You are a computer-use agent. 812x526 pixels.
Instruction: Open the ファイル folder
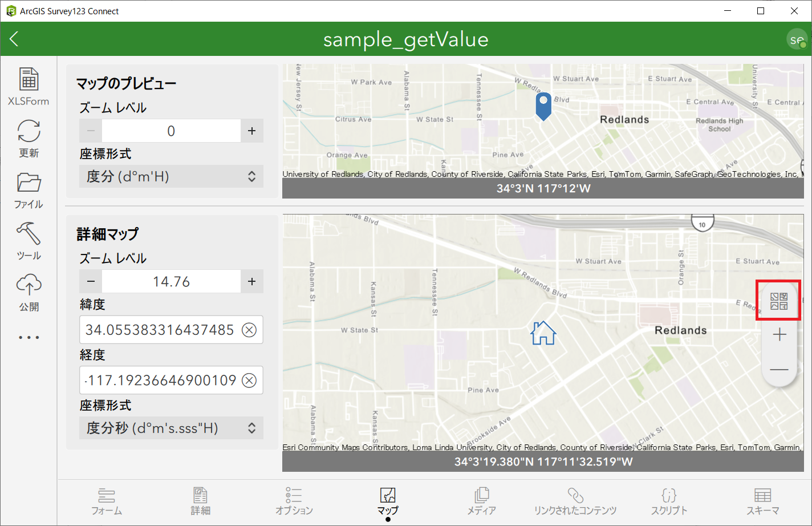(29, 191)
